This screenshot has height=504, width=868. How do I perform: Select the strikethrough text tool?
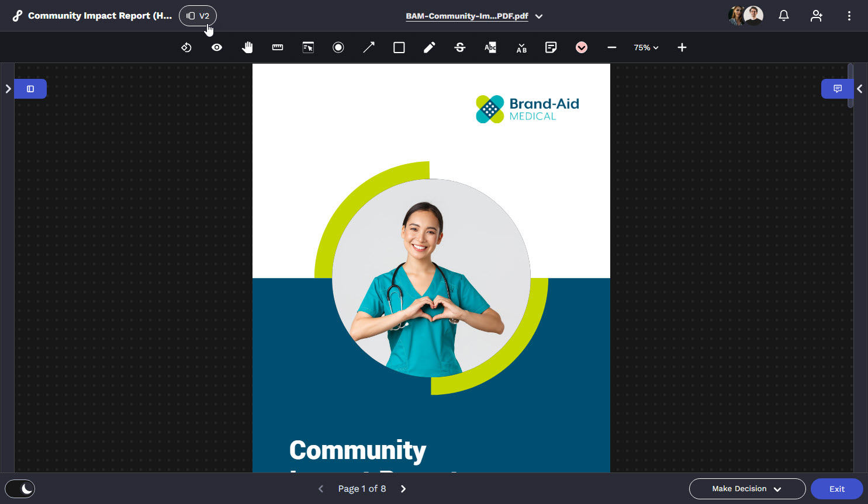(x=460, y=47)
